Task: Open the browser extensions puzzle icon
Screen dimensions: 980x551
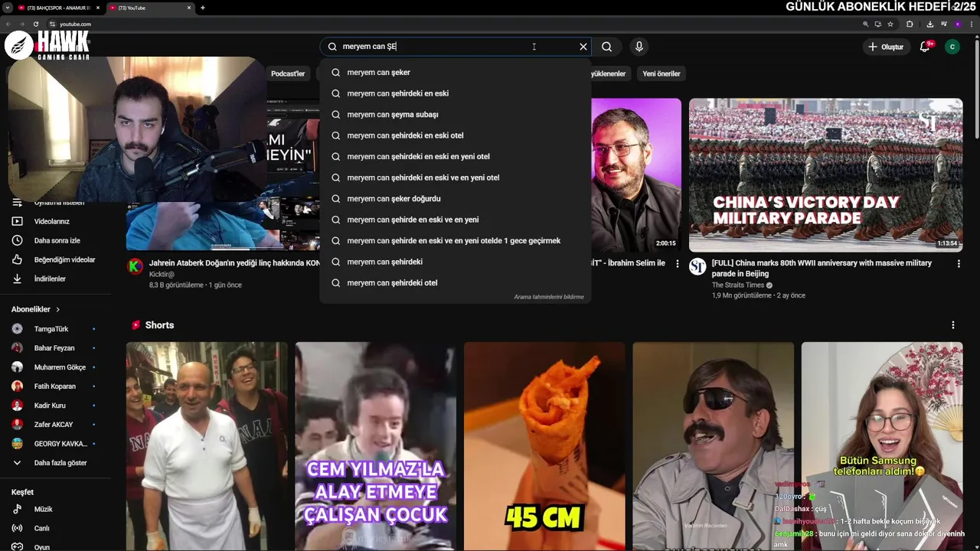Action: tap(910, 24)
